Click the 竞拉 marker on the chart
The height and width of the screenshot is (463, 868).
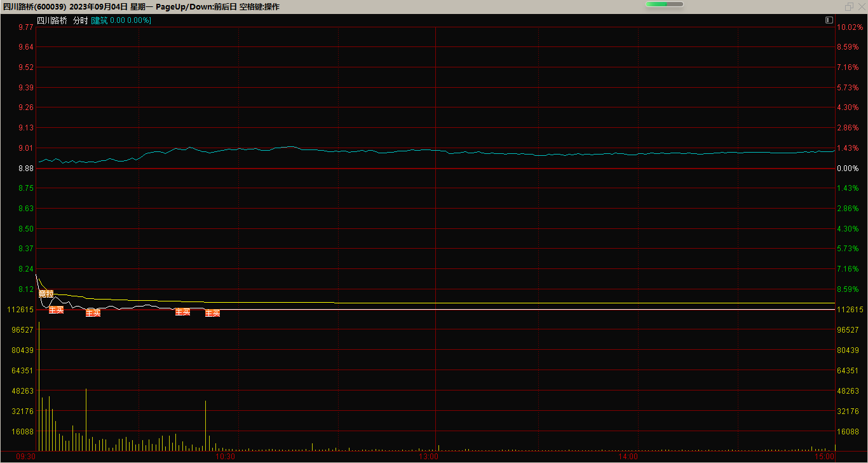[x=46, y=294]
